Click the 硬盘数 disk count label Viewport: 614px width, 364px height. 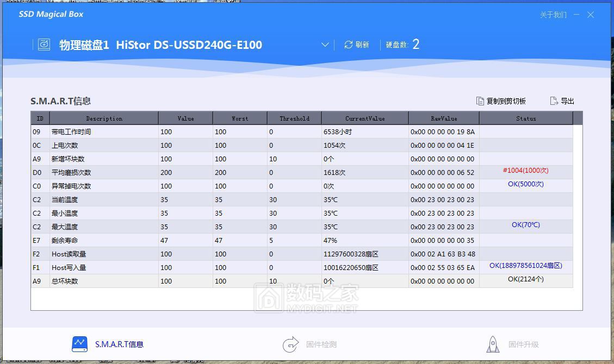397,45
